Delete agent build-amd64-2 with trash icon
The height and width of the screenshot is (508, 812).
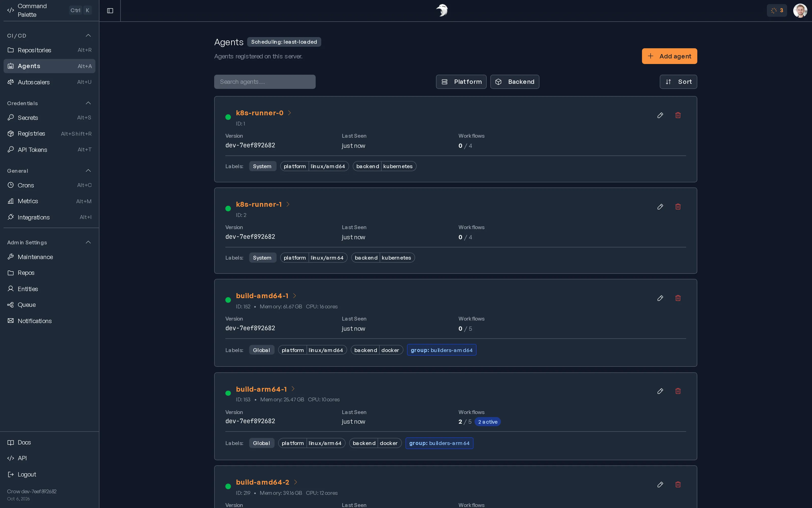678,484
